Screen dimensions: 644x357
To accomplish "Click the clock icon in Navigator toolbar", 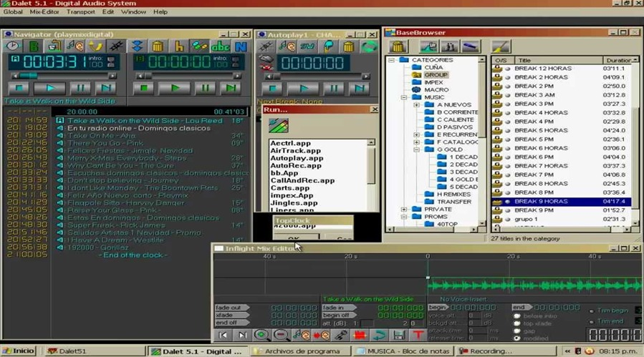I will 12,47.
